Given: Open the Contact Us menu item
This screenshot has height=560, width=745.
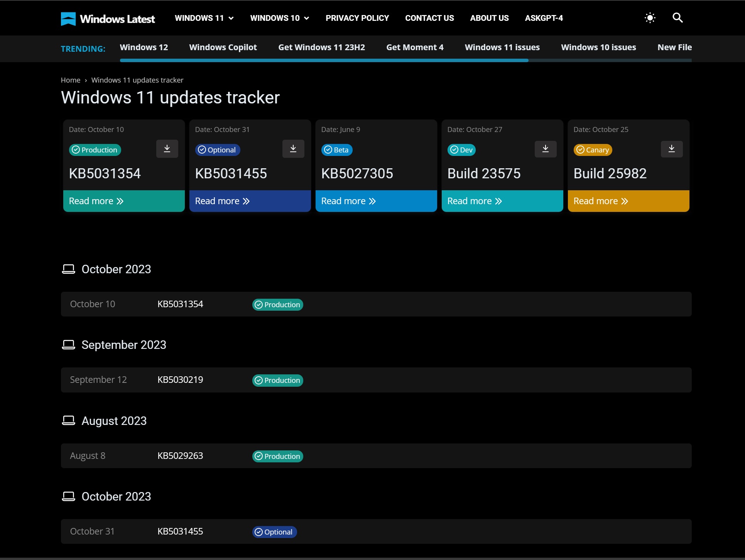Looking at the screenshot, I should coord(429,18).
